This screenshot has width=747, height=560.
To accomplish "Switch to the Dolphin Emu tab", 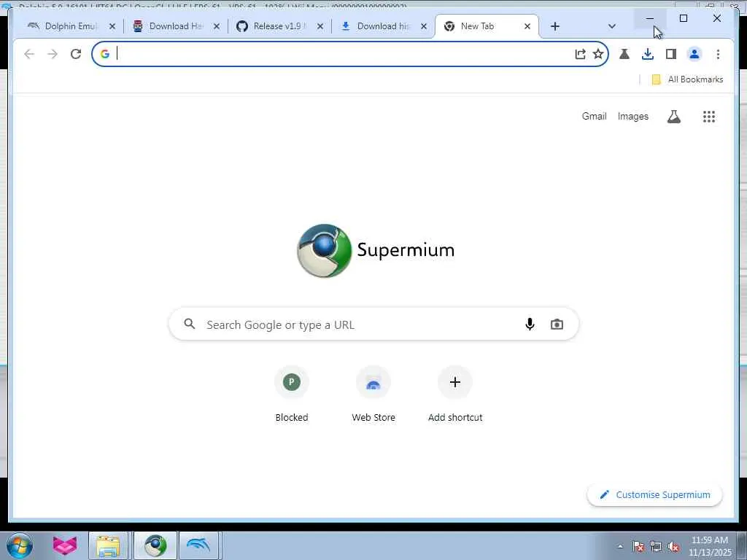I will click(x=70, y=26).
